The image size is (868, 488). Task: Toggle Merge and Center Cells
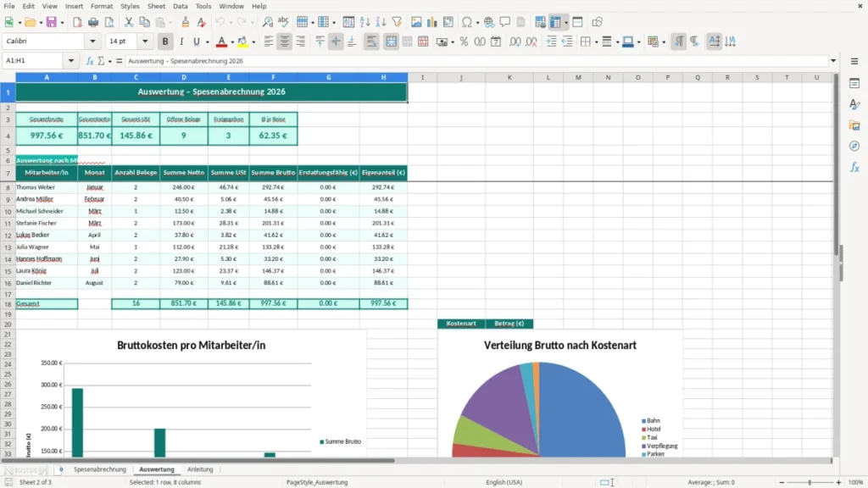391,42
